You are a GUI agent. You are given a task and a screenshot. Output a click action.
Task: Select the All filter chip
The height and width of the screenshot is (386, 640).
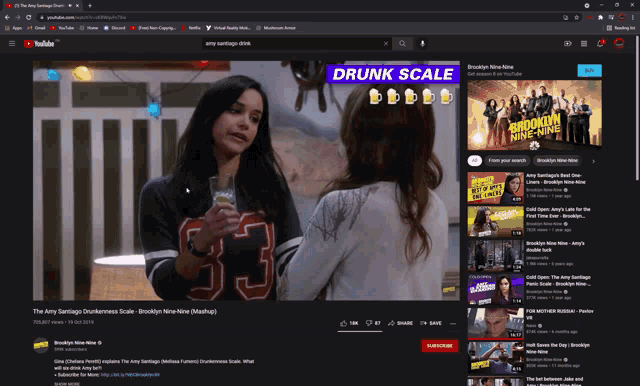(474, 160)
